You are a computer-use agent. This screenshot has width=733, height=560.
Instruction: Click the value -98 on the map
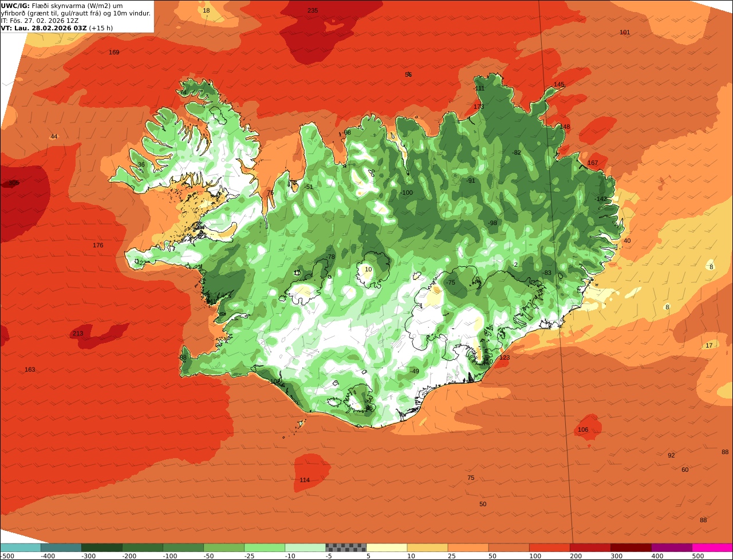tap(492, 223)
